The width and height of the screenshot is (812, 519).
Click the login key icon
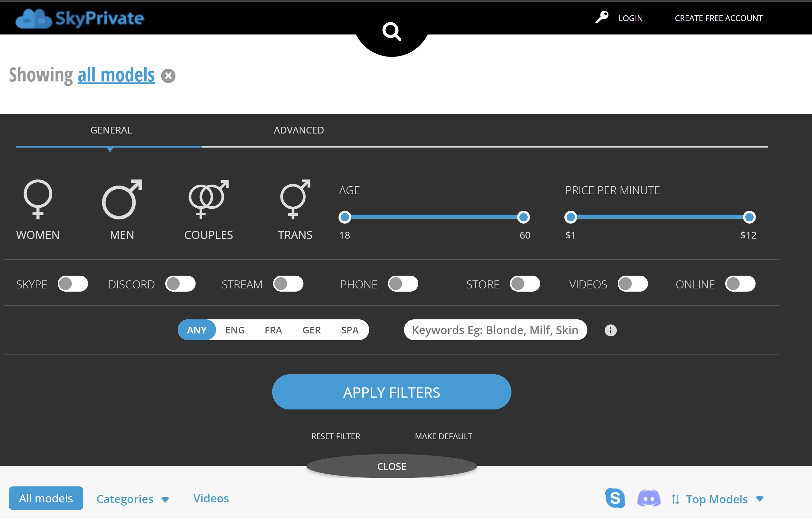tap(602, 18)
